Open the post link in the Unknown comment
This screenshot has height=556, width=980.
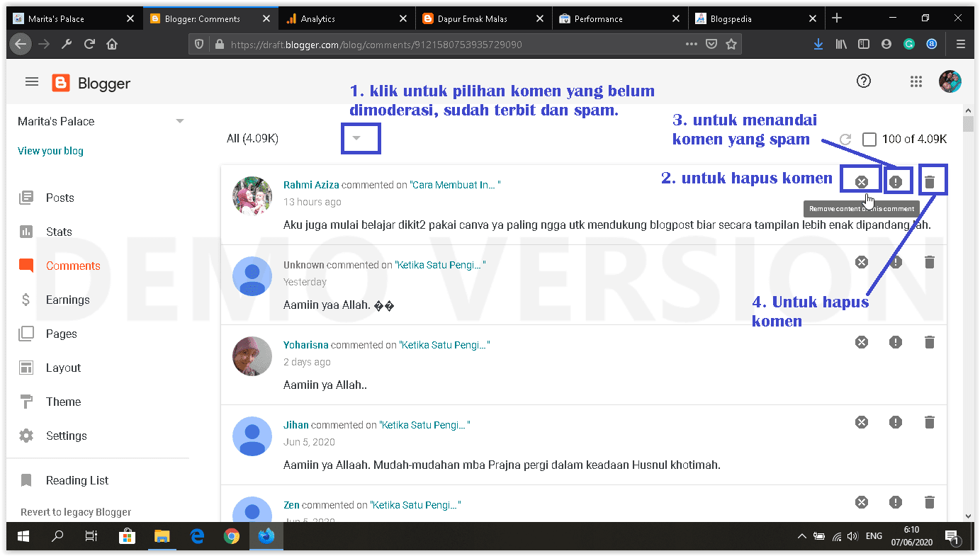tap(440, 265)
